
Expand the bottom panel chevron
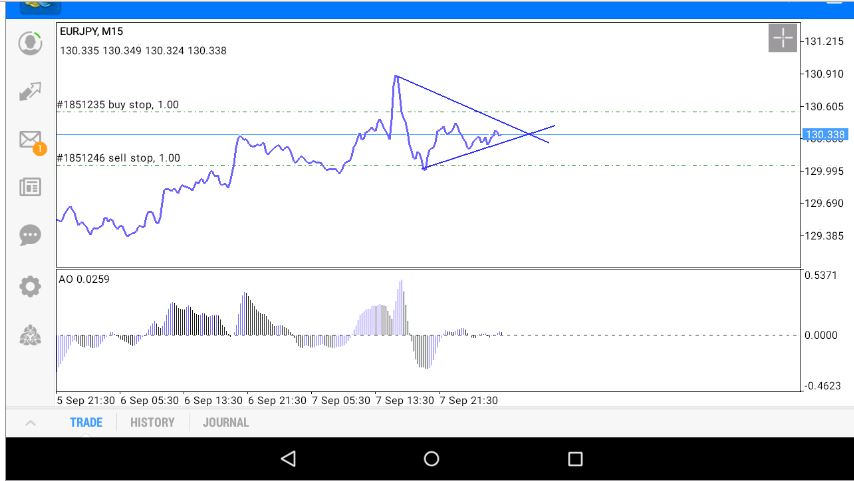(30, 423)
